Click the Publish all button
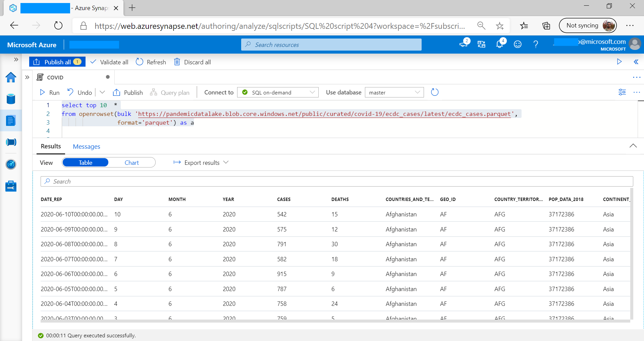This screenshot has width=644, height=341. coord(57,62)
